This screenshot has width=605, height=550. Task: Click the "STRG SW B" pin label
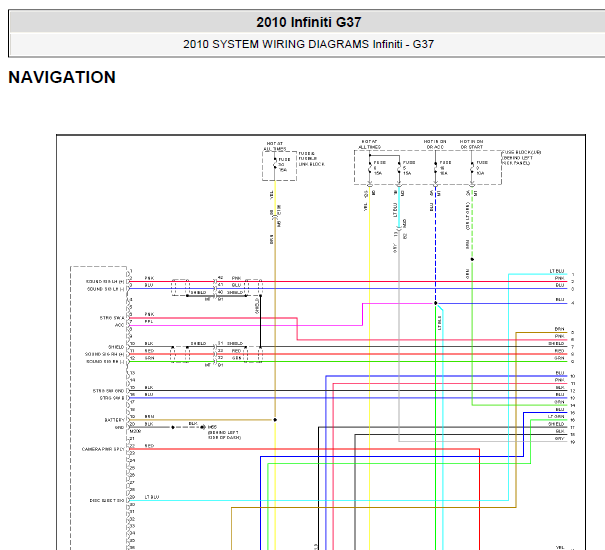112,398
